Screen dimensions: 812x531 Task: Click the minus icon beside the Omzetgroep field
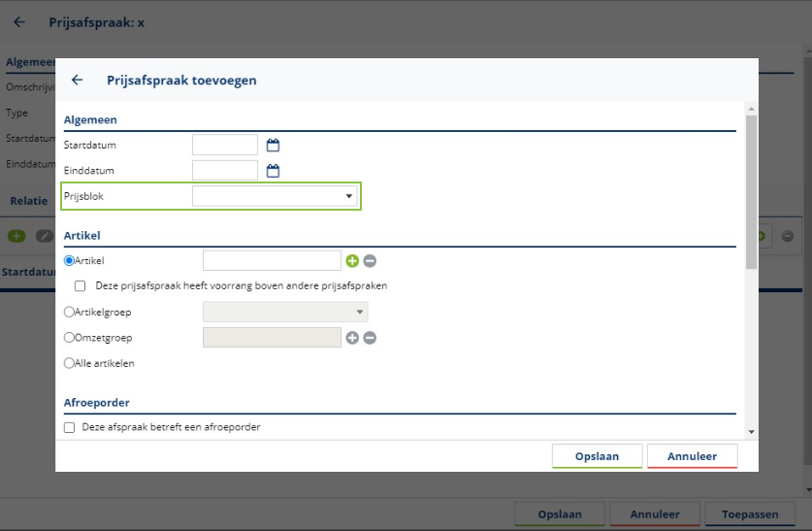coord(370,338)
